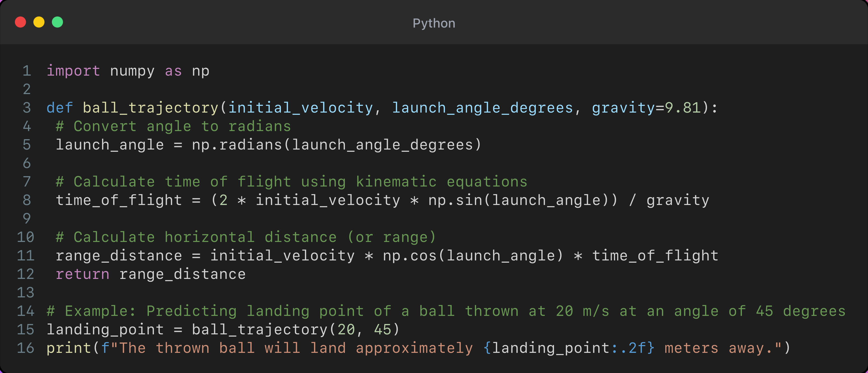Click landing_point variable on line 15

pyautogui.click(x=105, y=330)
